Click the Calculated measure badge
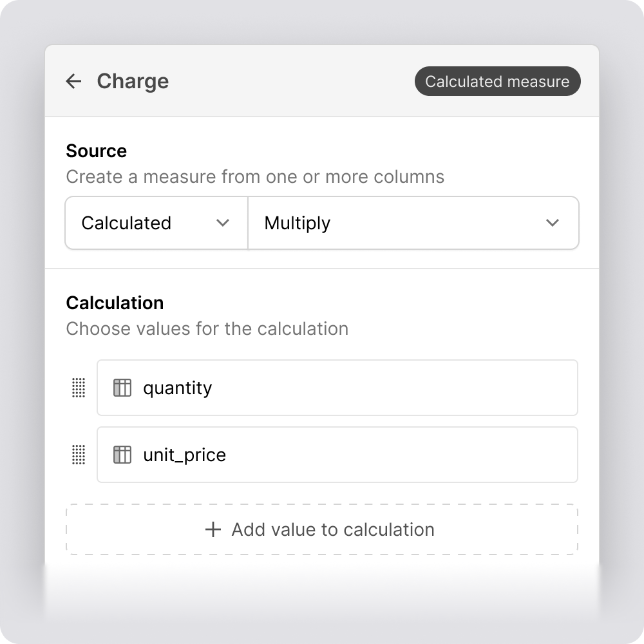The width and height of the screenshot is (644, 644). pos(497,82)
